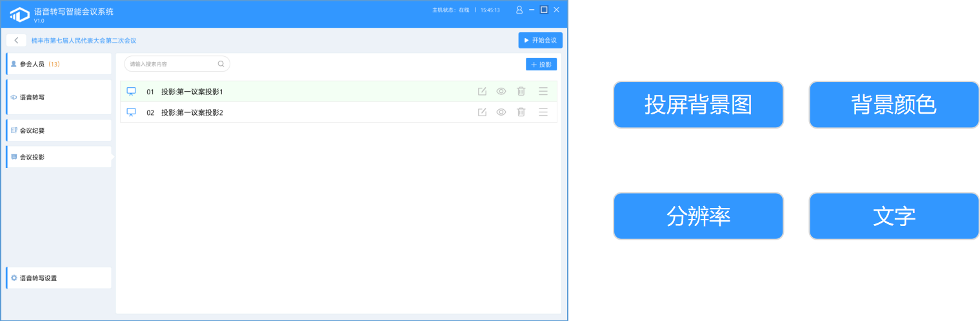Image resolution: width=980 pixels, height=321 pixels.
Task: Click the 背景颜色 button
Action: [894, 105]
